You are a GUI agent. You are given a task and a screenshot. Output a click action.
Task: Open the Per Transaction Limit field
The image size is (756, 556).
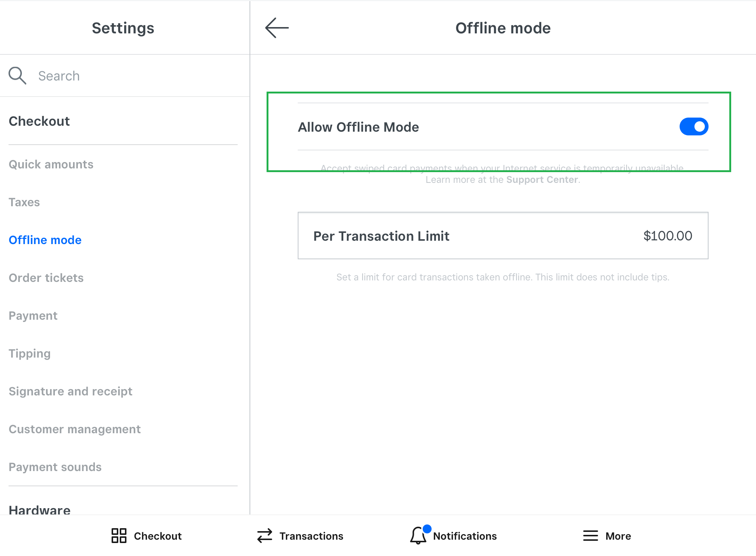(503, 236)
